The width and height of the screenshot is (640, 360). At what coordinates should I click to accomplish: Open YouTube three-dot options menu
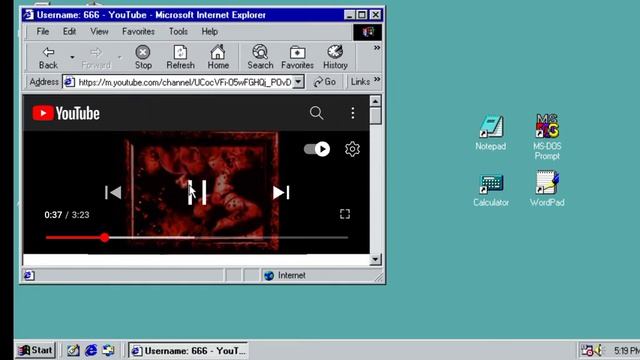(353, 113)
